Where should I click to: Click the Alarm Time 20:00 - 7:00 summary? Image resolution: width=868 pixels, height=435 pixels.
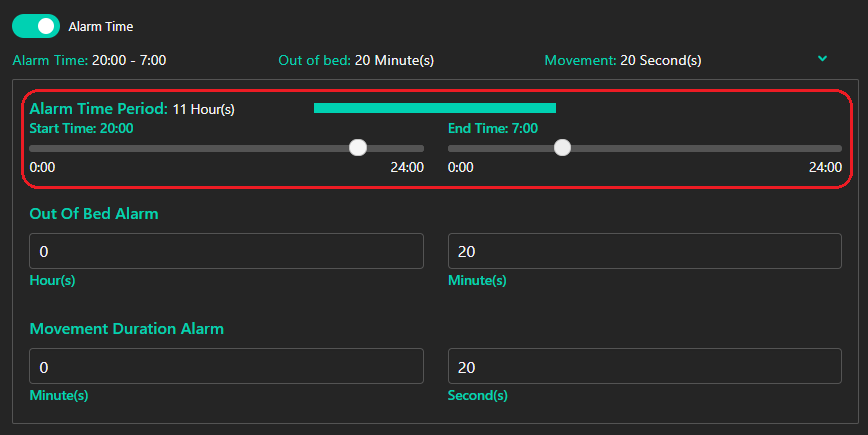pos(89,60)
